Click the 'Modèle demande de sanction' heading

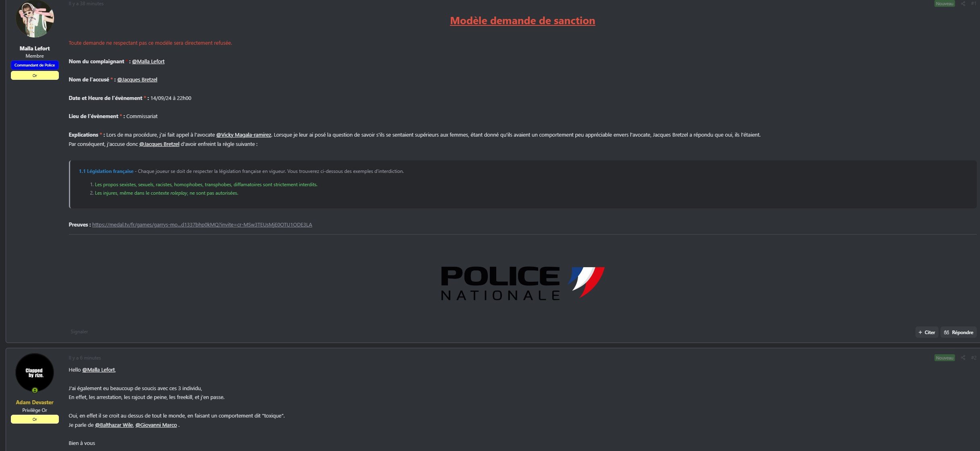522,21
